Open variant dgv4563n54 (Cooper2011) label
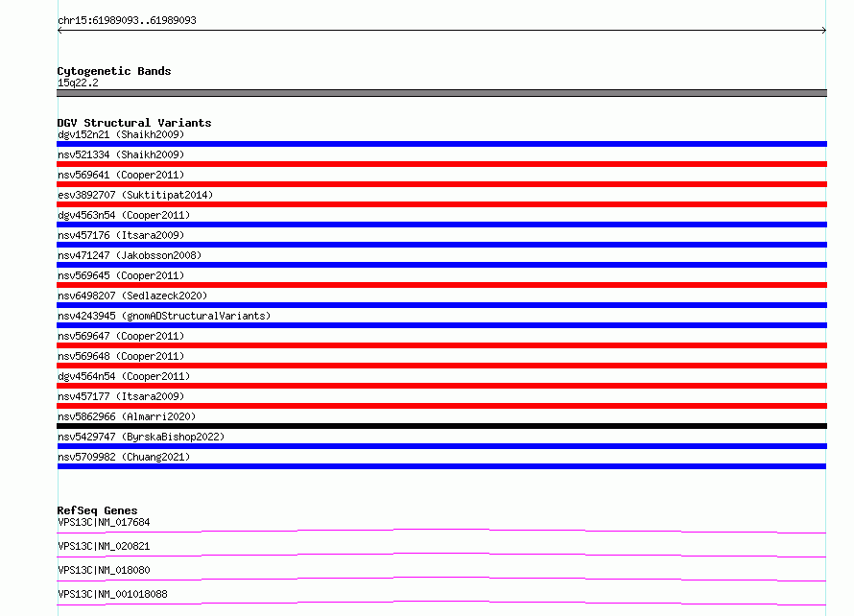Viewport: 854px width, 616px height. [124, 215]
